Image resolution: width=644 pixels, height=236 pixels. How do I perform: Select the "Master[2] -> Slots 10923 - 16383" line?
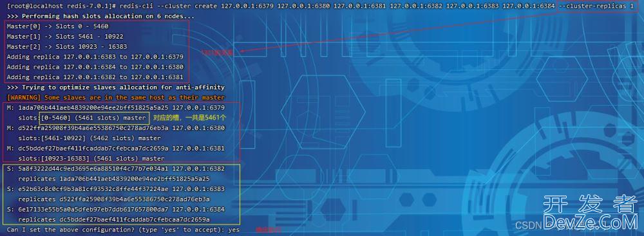pyautogui.click(x=67, y=47)
